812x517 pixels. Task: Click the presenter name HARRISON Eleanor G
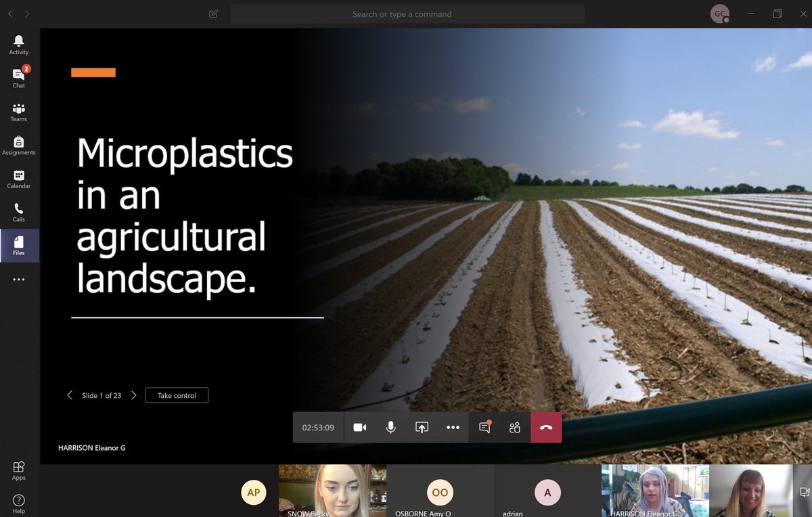pos(92,448)
